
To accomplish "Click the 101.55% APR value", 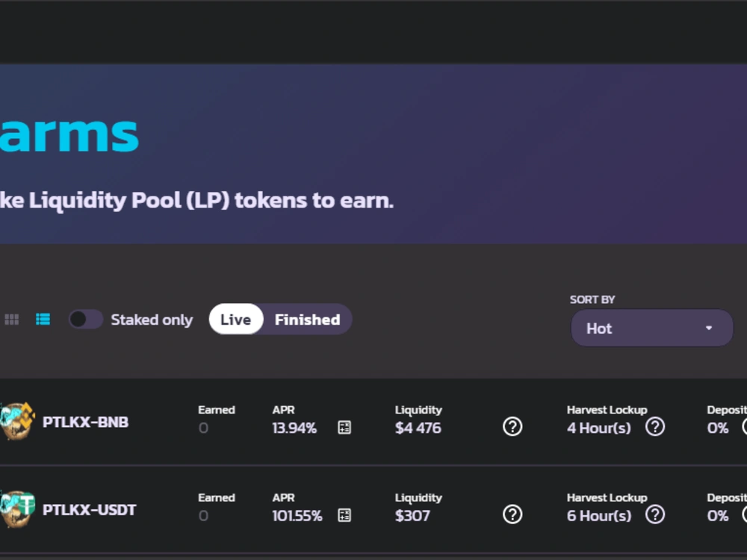I will (297, 516).
